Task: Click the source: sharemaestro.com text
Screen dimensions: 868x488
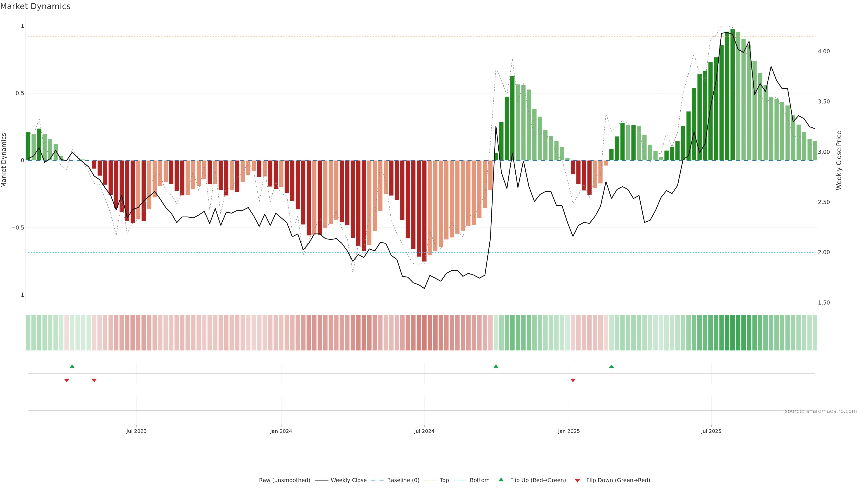Action: [821, 411]
